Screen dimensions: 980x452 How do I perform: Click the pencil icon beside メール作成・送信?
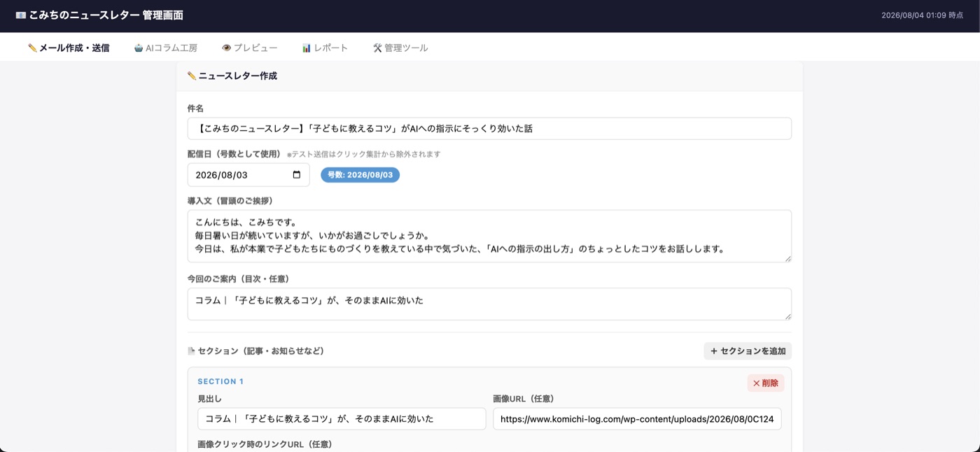pos(32,48)
